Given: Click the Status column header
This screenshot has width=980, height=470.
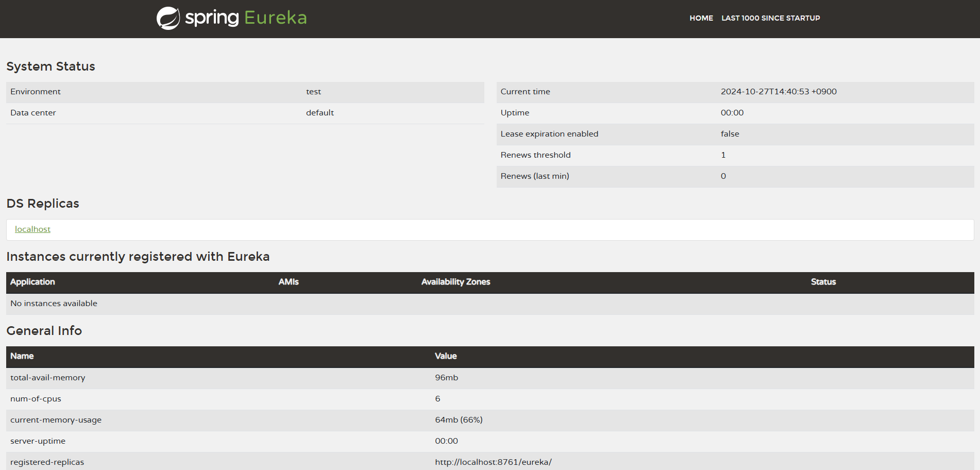Looking at the screenshot, I should pyautogui.click(x=823, y=282).
